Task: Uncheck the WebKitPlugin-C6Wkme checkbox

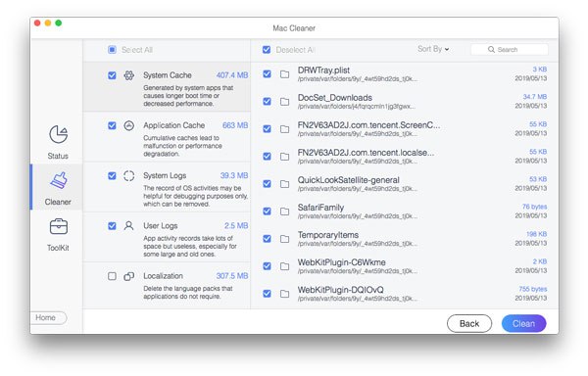Action: [x=267, y=266]
